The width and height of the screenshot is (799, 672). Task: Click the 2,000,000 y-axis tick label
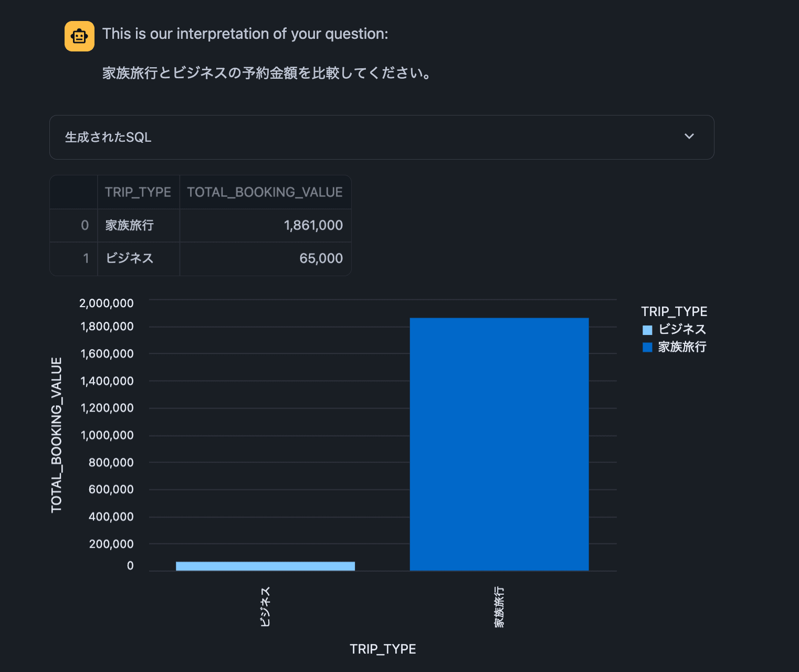(107, 303)
